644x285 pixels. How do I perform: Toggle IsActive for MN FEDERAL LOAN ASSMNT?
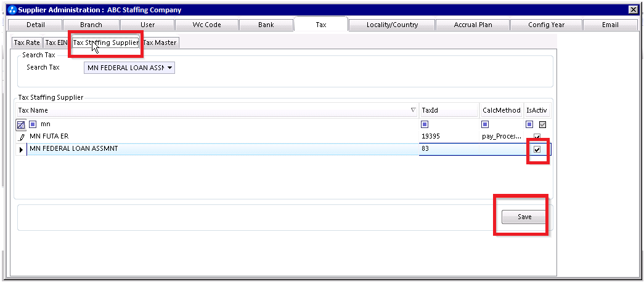pyautogui.click(x=537, y=150)
